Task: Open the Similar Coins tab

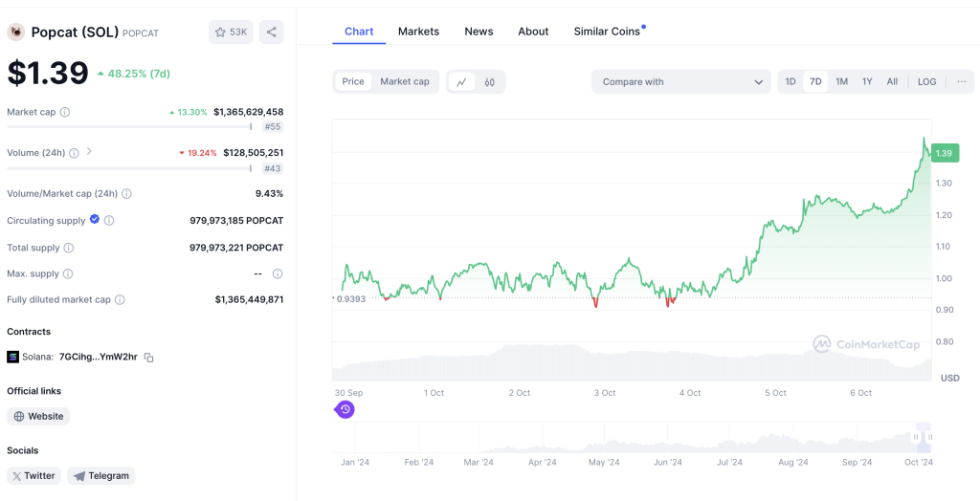Action: tap(608, 32)
